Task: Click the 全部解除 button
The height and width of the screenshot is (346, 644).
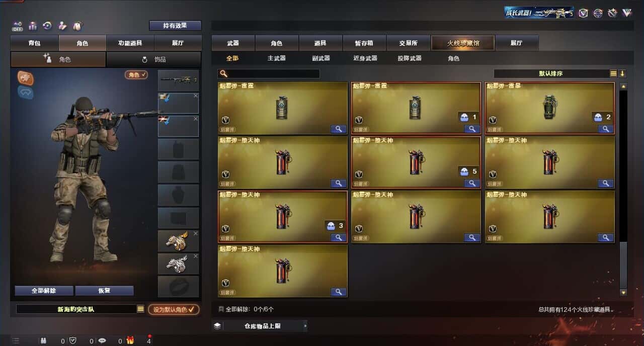Action: pyautogui.click(x=44, y=291)
